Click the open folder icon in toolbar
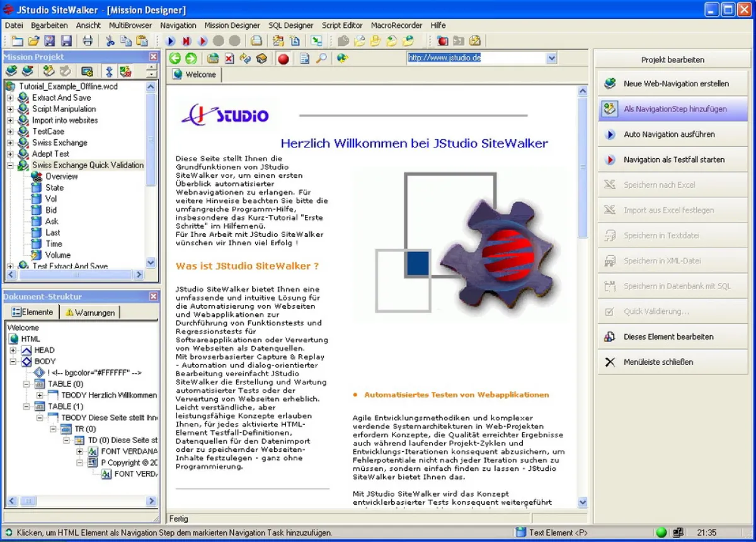756x542 pixels. tap(33, 41)
